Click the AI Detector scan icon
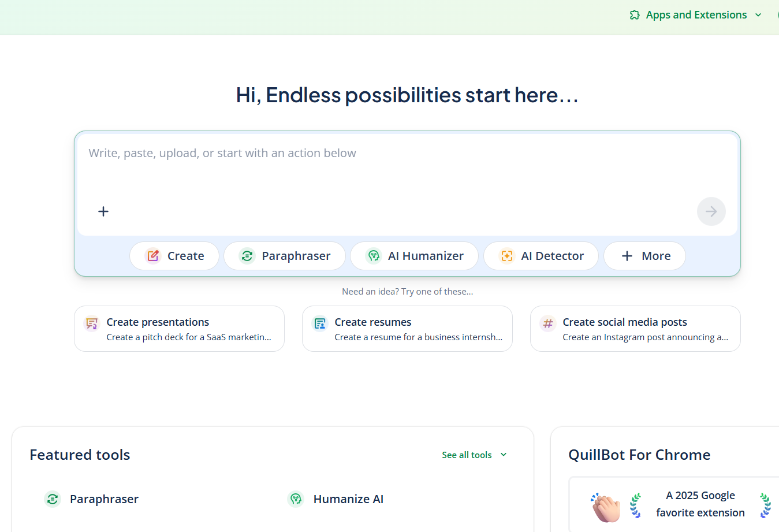Screen dimensions: 779x532 506,256
